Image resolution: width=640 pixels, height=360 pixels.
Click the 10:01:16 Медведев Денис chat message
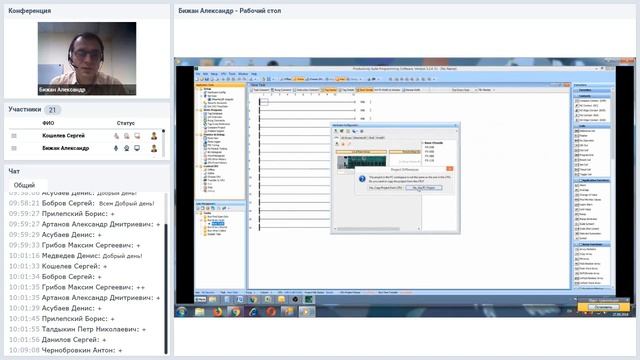tap(76, 256)
